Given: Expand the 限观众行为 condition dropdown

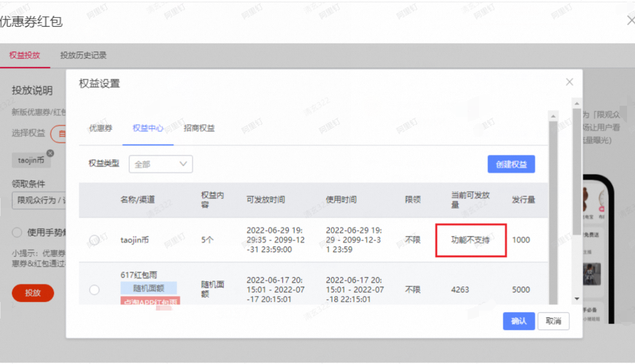Looking at the screenshot, I should click(x=39, y=200).
